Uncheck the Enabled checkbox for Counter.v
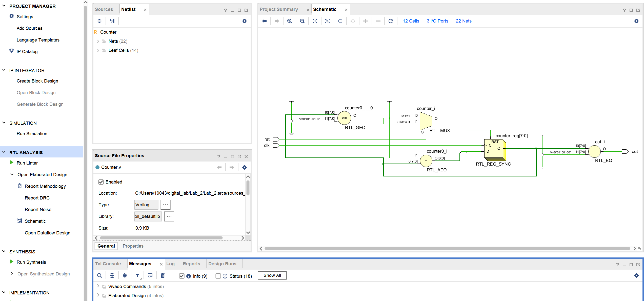The width and height of the screenshot is (644, 301). (101, 182)
